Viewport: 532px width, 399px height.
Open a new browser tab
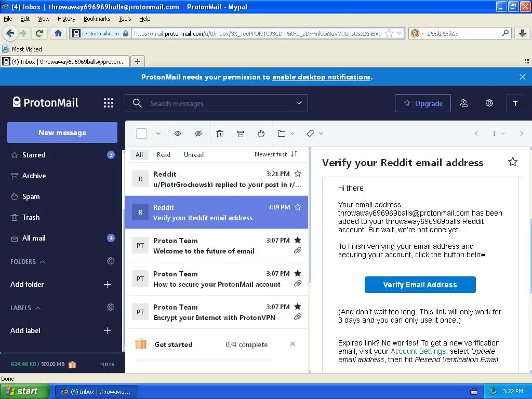(x=137, y=61)
